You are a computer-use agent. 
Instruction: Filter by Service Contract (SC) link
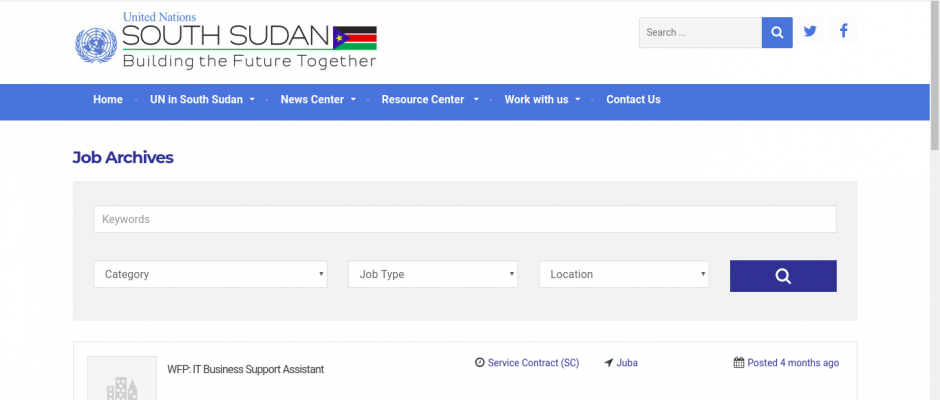click(x=534, y=363)
